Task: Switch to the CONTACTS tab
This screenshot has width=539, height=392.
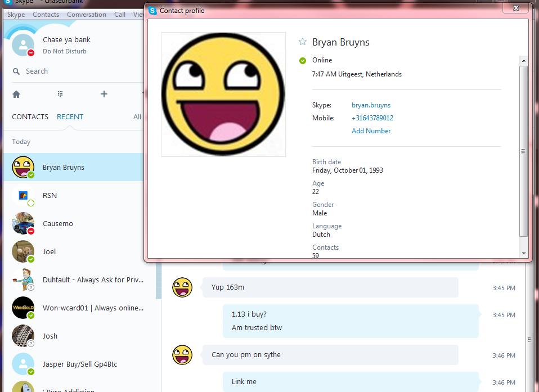Action: (x=30, y=117)
